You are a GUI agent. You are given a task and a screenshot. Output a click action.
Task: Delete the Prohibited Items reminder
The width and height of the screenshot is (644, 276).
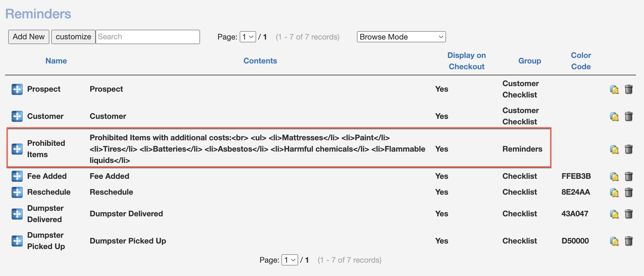pos(629,149)
